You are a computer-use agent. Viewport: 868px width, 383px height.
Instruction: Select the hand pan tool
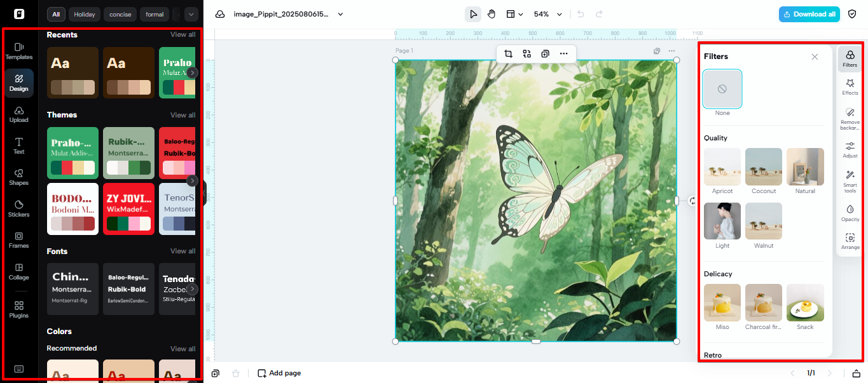coord(491,14)
